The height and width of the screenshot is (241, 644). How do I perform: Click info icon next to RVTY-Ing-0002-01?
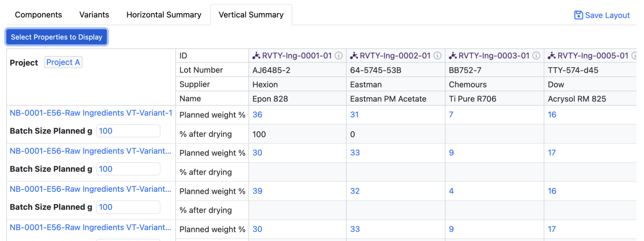pyautogui.click(x=438, y=56)
